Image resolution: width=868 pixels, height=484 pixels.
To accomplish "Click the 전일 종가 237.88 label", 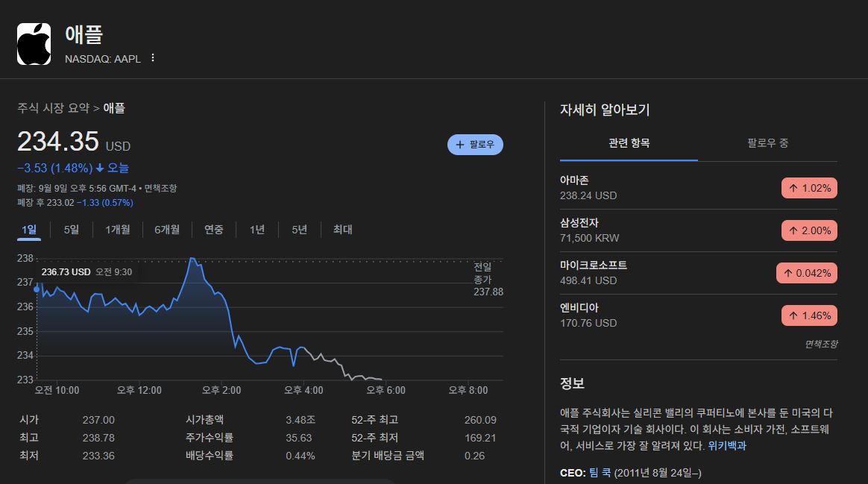I will (488, 279).
